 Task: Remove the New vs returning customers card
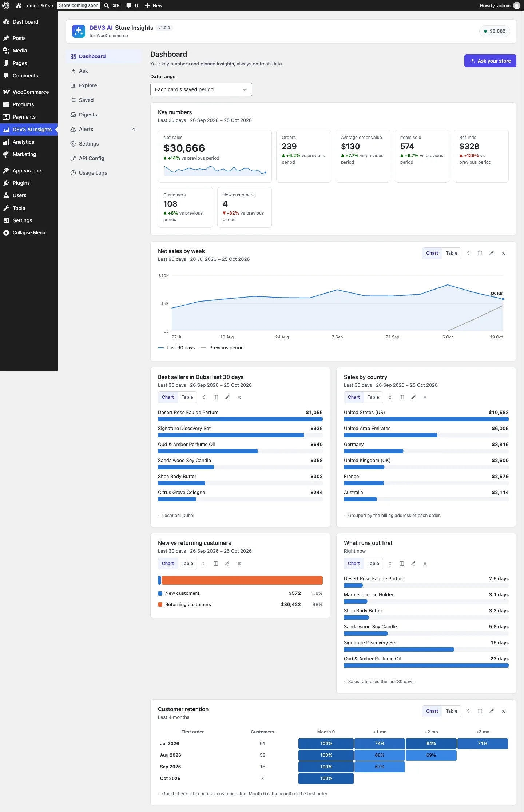pyautogui.click(x=239, y=564)
